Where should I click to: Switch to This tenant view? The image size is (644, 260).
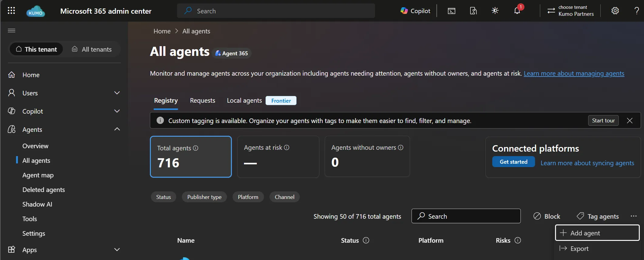[x=36, y=49]
